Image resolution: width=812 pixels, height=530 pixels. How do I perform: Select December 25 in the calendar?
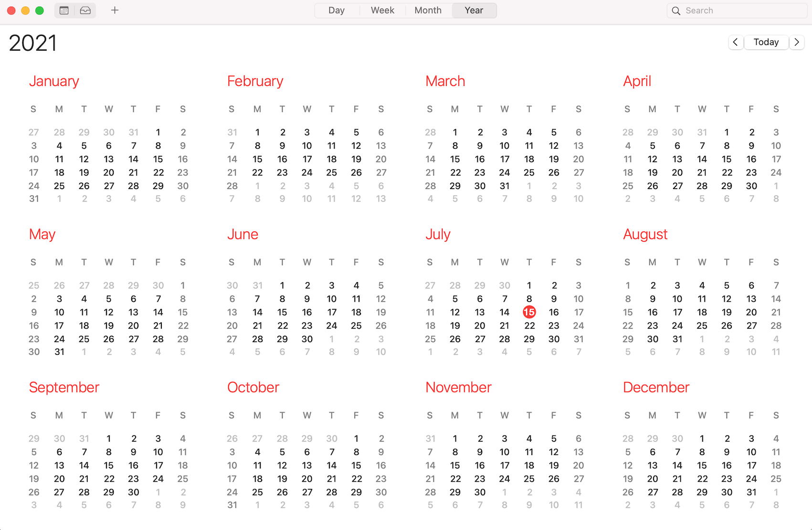(776, 478)
